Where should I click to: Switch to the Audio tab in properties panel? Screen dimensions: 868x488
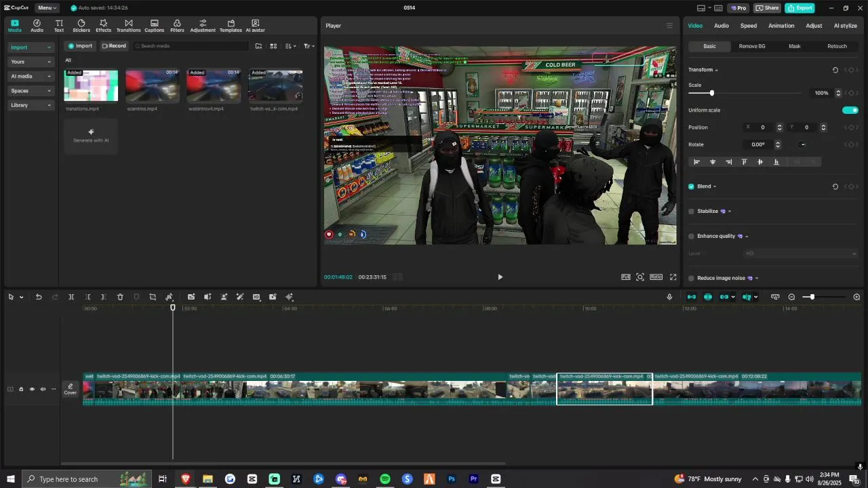tap(722, 26)
